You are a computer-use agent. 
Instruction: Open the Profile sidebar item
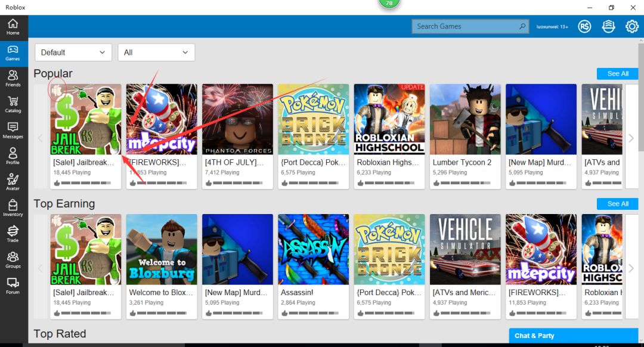13,156
